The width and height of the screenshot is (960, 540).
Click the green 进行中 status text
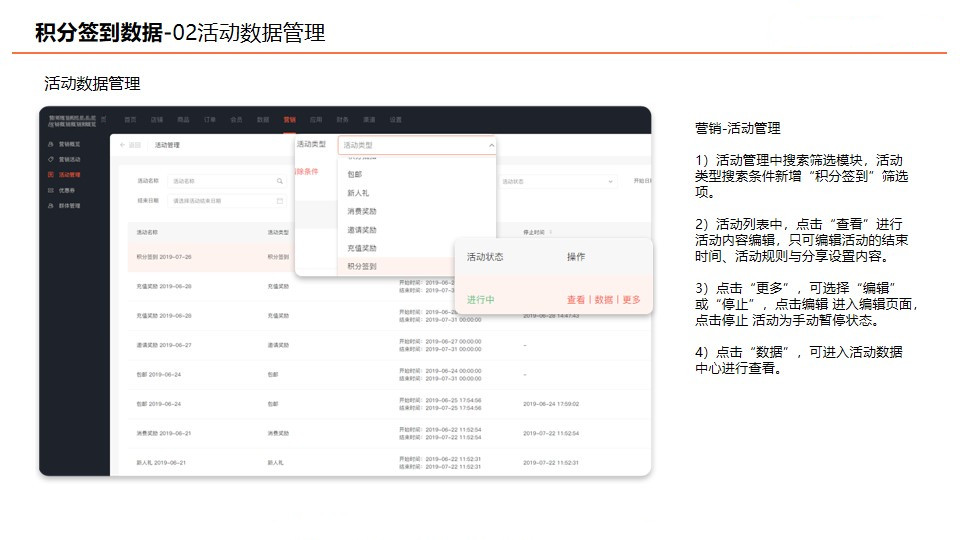(x=481, y=300)
